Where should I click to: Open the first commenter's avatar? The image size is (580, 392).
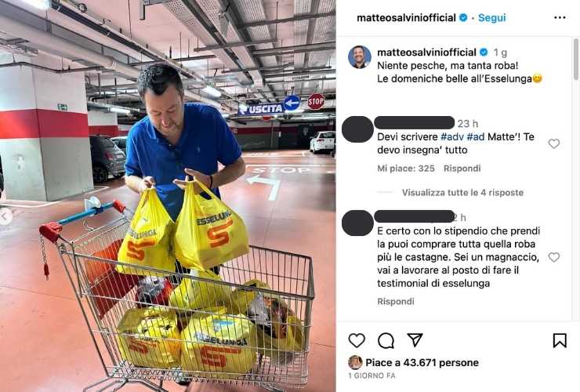357,129
